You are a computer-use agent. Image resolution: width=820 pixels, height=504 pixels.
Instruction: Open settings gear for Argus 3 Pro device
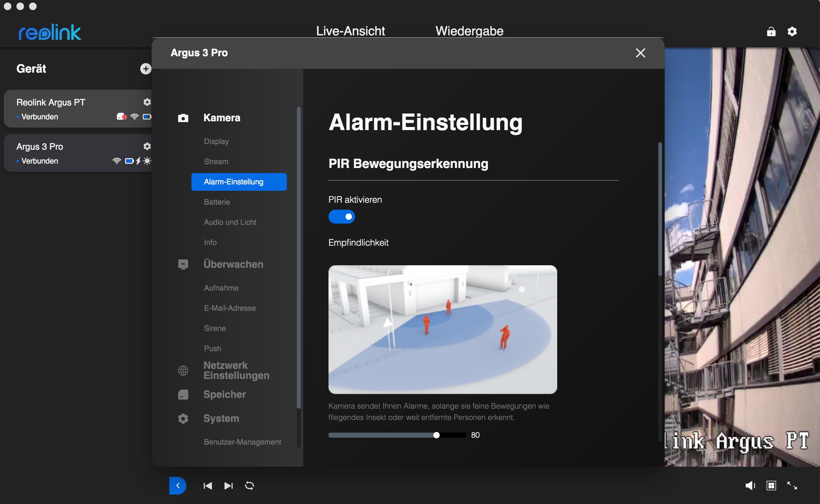[x=147, y=146]
